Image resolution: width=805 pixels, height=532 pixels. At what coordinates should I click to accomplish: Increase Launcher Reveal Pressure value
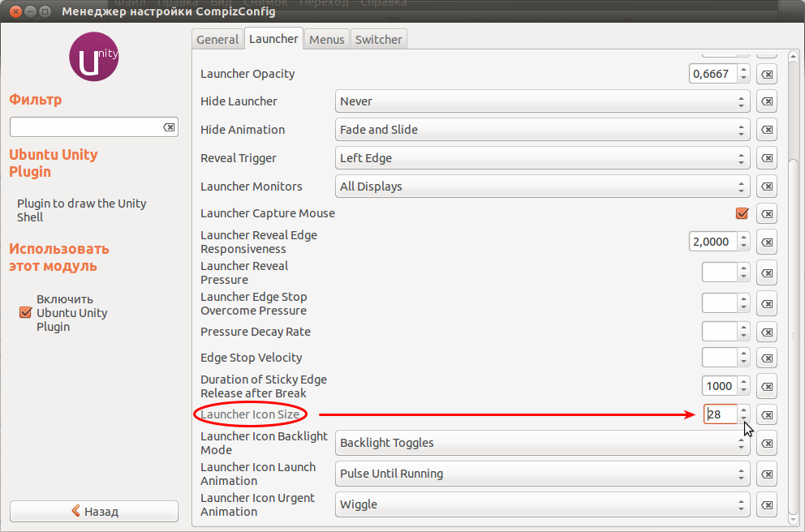click(x=743, y=268)
